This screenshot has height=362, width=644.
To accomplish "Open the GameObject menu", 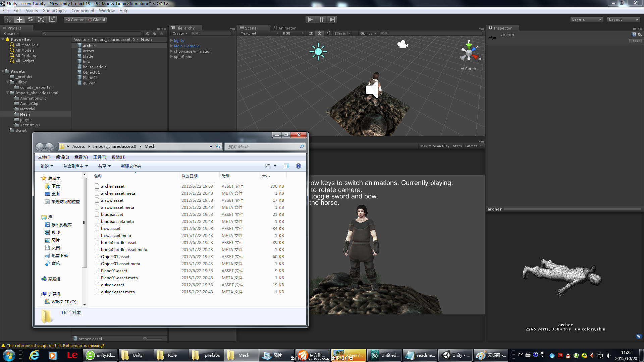I will tap(55, 11).
